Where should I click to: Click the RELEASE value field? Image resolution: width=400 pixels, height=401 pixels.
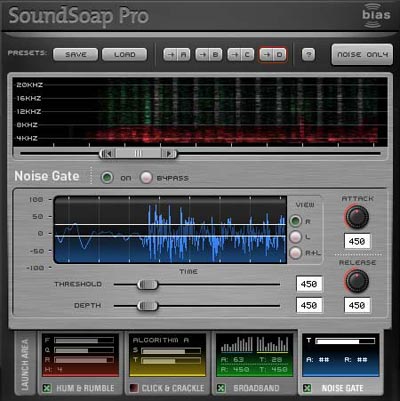click(357, 305)
